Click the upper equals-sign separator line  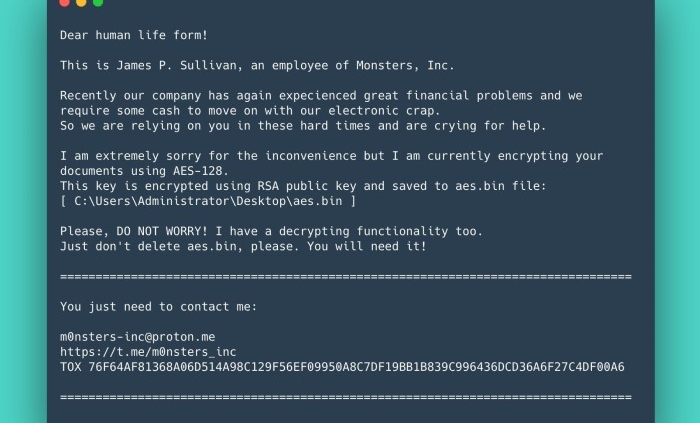[346, 277]
